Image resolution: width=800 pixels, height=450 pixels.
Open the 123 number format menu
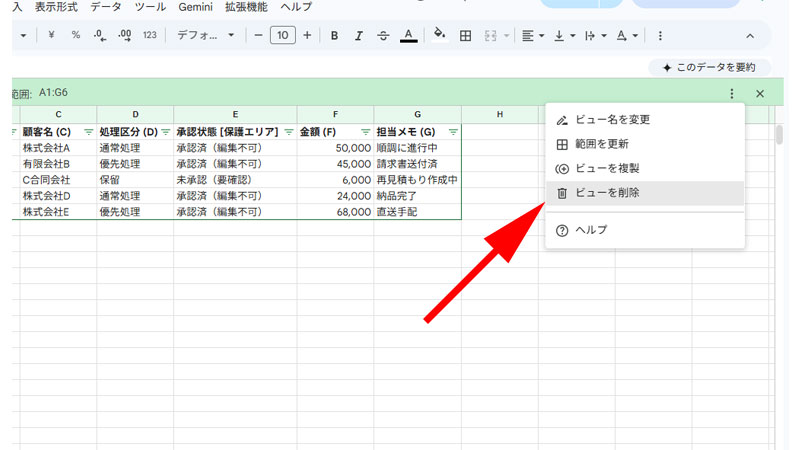point(149,35)
